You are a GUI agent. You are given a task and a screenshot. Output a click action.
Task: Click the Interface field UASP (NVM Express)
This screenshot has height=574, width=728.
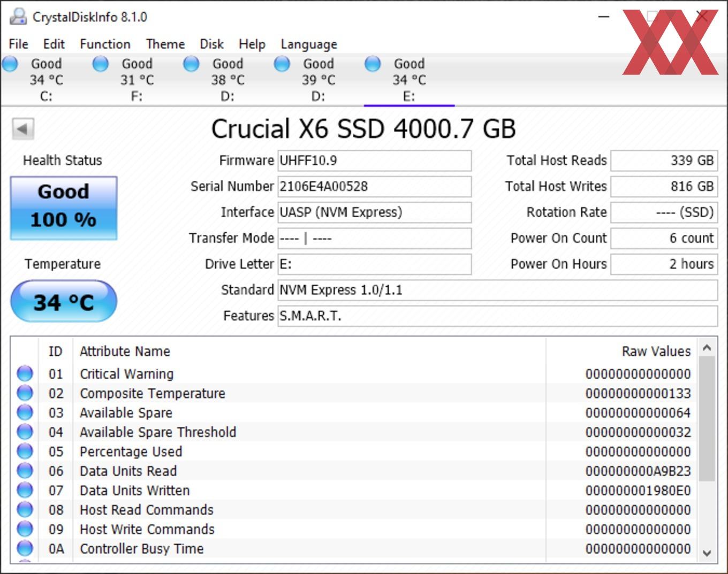coord(374,212)
